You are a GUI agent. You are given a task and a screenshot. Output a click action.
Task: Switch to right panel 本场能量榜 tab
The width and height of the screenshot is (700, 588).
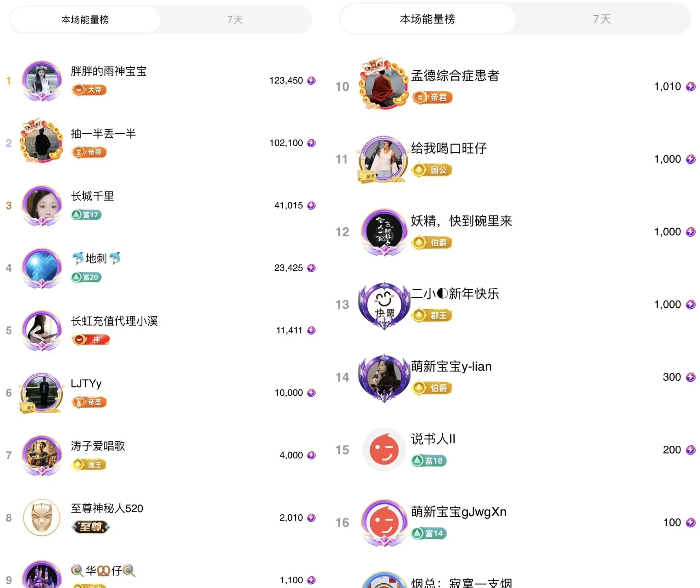(x=427, y=19)
